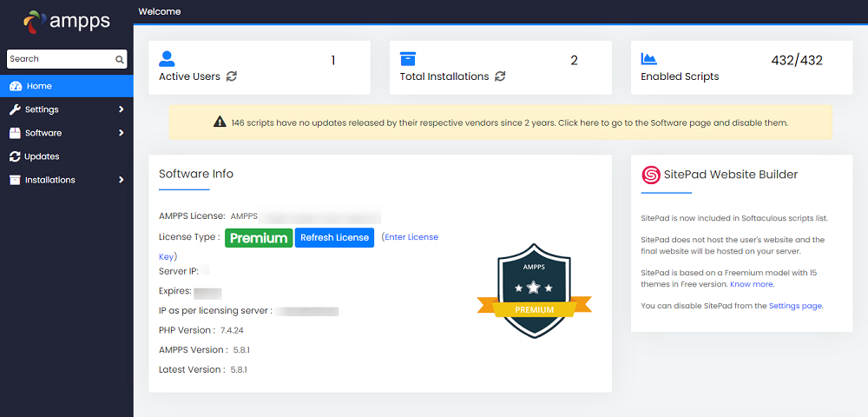868x417 pixels.
Task: Click the Server IP label
Action: 179,271
